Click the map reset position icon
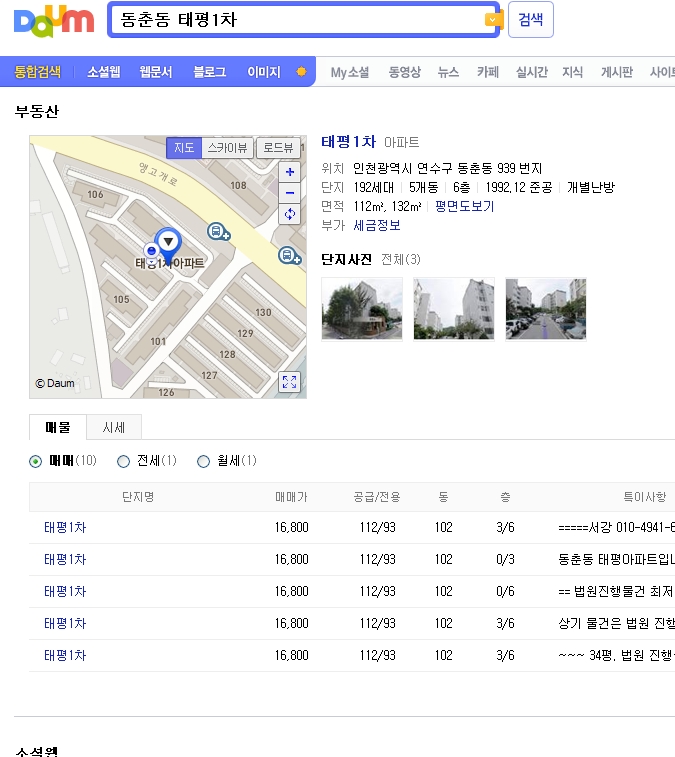The width and height of the screenshot is (675, 757). click(x=290, y=214)
